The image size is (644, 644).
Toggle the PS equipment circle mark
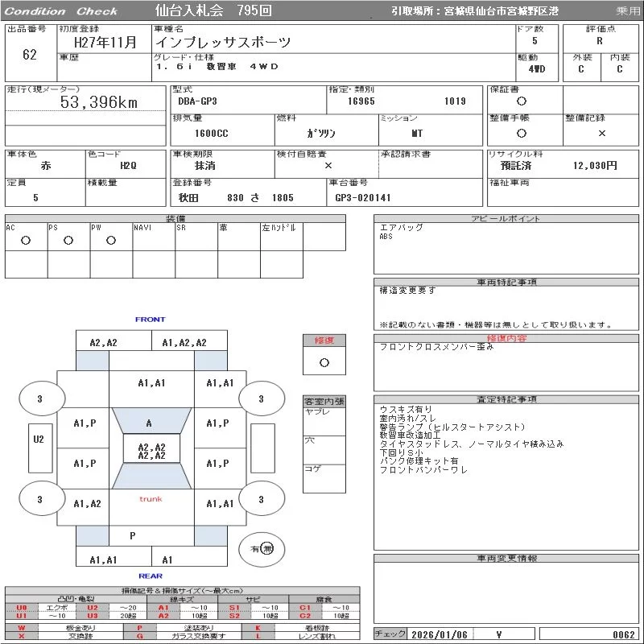tap(68, 241)
